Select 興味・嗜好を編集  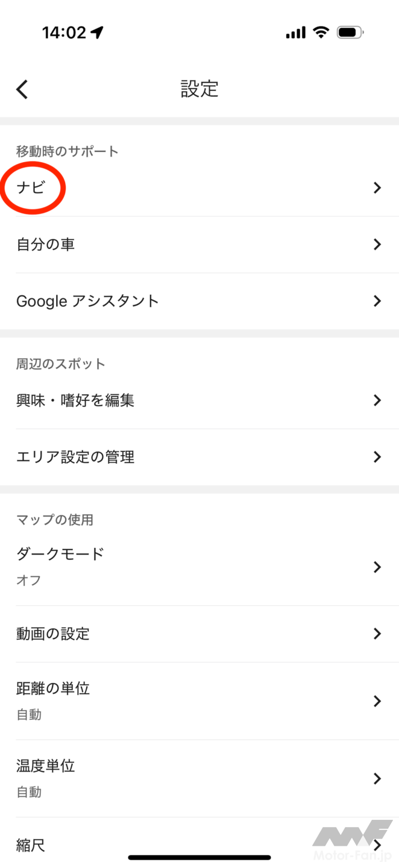(x=75, y=400)
